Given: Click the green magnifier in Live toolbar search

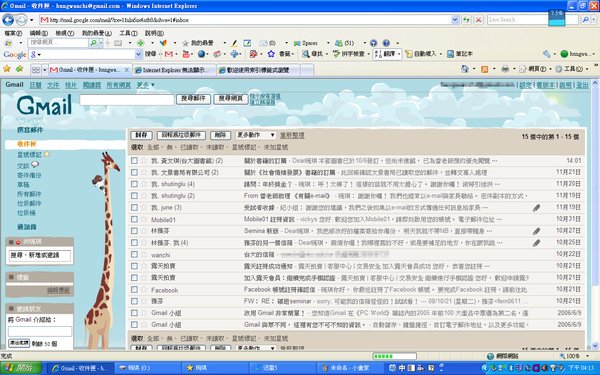Looking at the screenshot, I should pos(93,43).
